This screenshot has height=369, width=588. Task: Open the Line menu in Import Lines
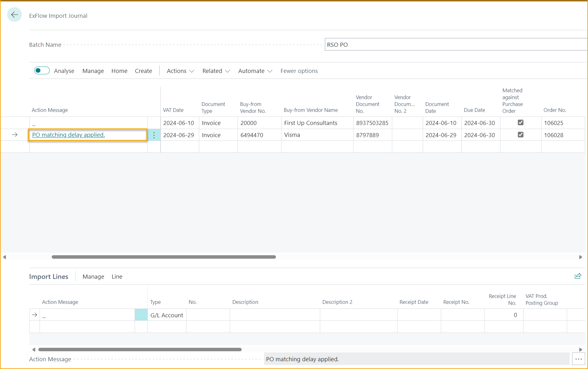(117, 277)
